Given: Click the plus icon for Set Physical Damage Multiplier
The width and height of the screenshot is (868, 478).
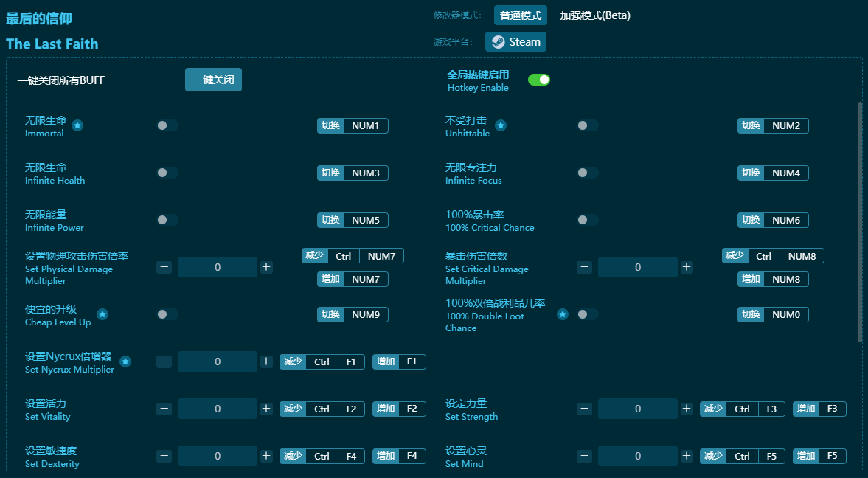Looking at the screenshot, I should click(266, 267).
